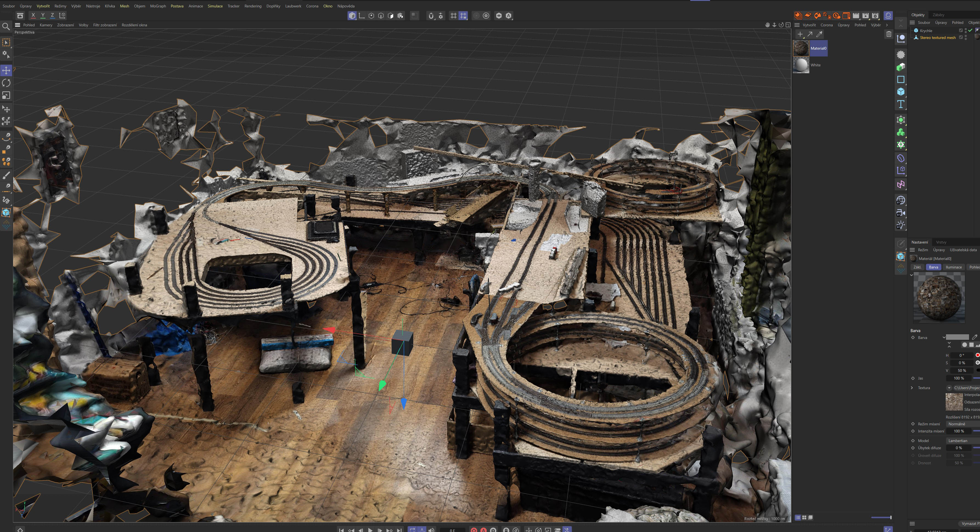This screenshot has width=980, height=532.
Task: Switch to the Iluminace material tab
Action: pos(953,267)
